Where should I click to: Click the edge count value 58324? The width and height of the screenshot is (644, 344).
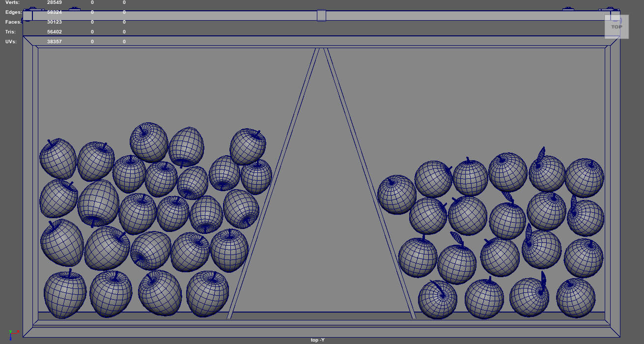[x=54, y=12]
